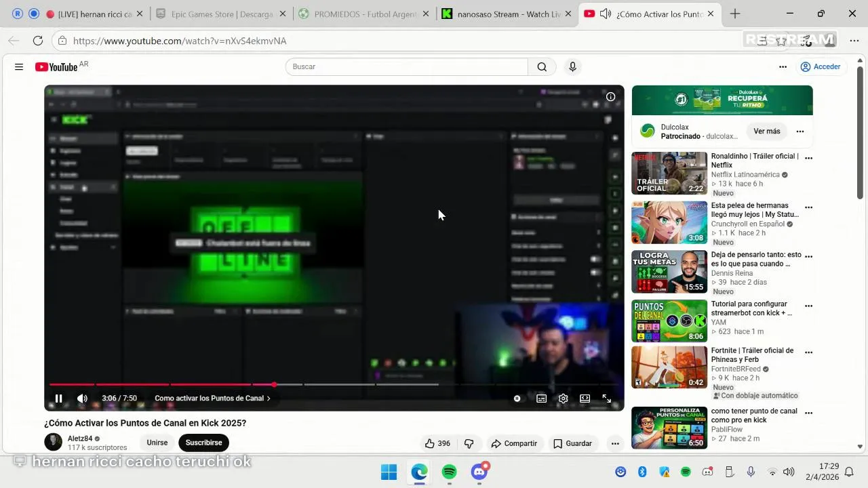Viewport: 868px width, 488px height.
Task: Click the YouTube URL address bar
Action: click(x=407, y=41)
